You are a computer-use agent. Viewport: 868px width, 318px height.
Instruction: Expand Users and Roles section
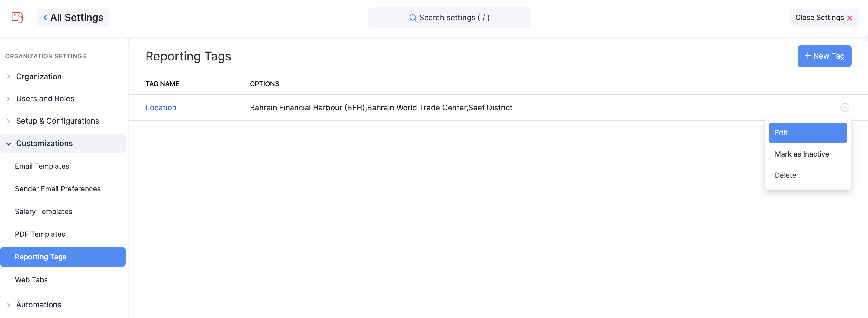pos(45,99)
